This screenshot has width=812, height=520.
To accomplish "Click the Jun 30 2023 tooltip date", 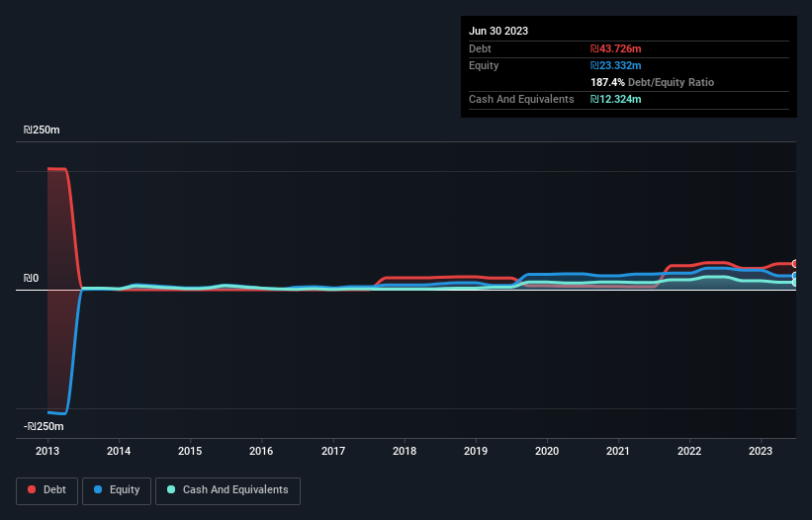I will [498, 31].
